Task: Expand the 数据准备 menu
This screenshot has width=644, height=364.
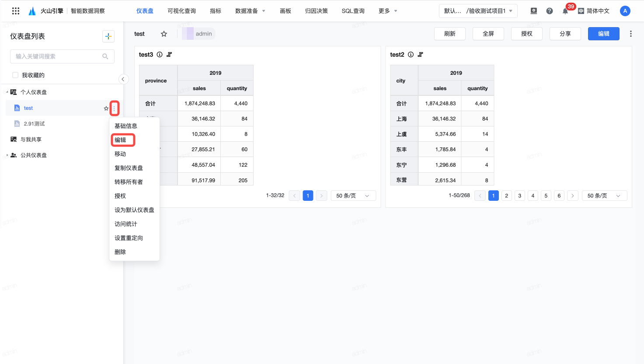Action: point(250,11)
